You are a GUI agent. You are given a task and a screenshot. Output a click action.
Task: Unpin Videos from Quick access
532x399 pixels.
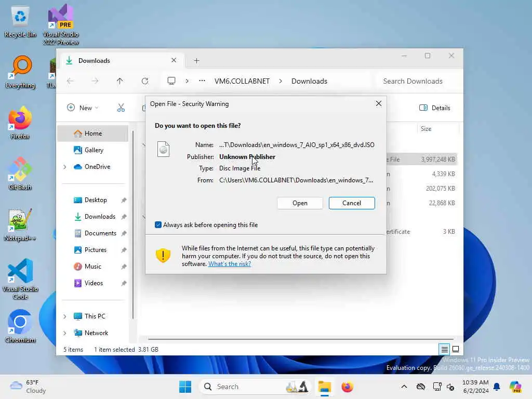[x=124, y=283]
